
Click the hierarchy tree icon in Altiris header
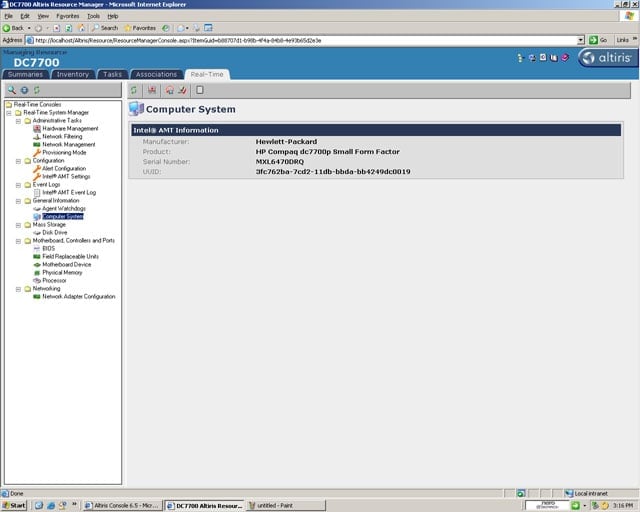coord(520,58)
